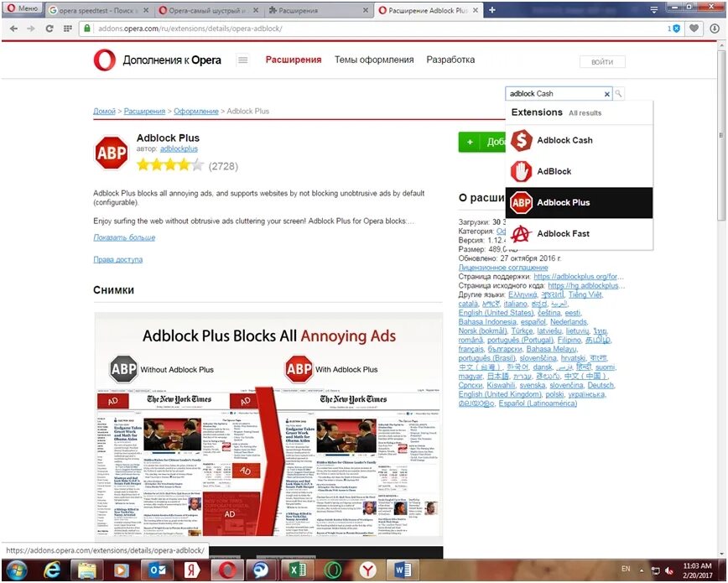Open Права доступа link
The image size is (728, 583).
click(118, 260)
